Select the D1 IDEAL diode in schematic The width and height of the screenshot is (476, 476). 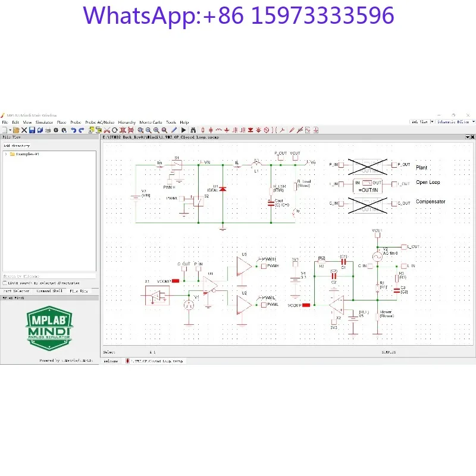[223, 189]
